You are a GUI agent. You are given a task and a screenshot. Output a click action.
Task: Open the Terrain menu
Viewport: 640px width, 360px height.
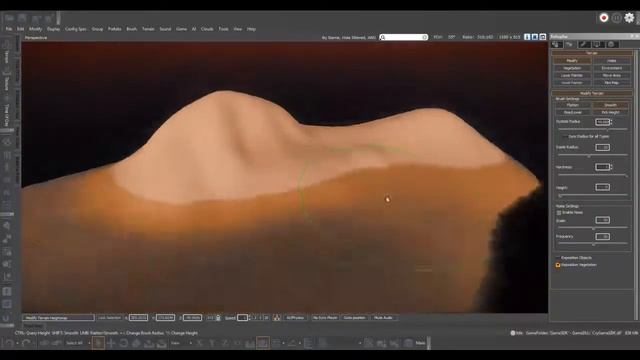(x=148, y=29)
